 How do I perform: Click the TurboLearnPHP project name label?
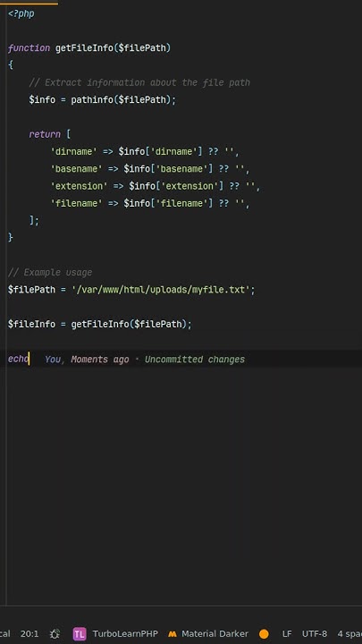tap(125, 634)
